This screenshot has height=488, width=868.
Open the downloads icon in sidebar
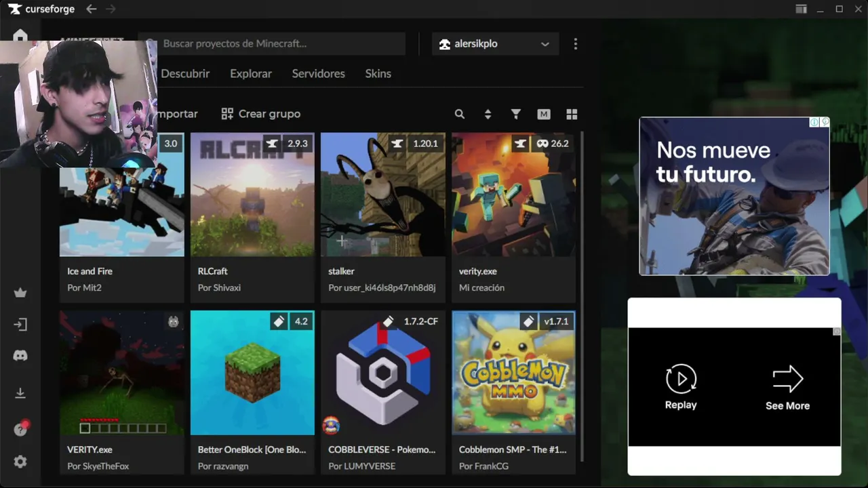point(20,393)
